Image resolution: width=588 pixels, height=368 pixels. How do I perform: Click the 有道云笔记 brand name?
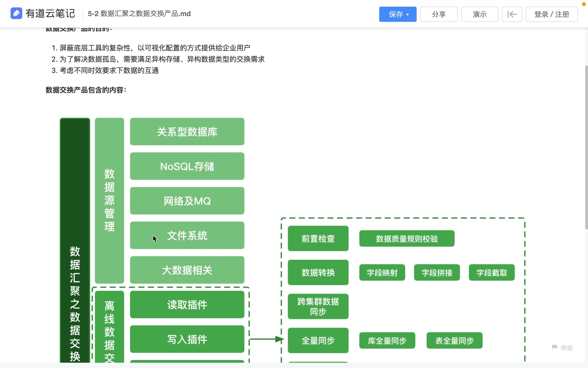coord(50,14)
